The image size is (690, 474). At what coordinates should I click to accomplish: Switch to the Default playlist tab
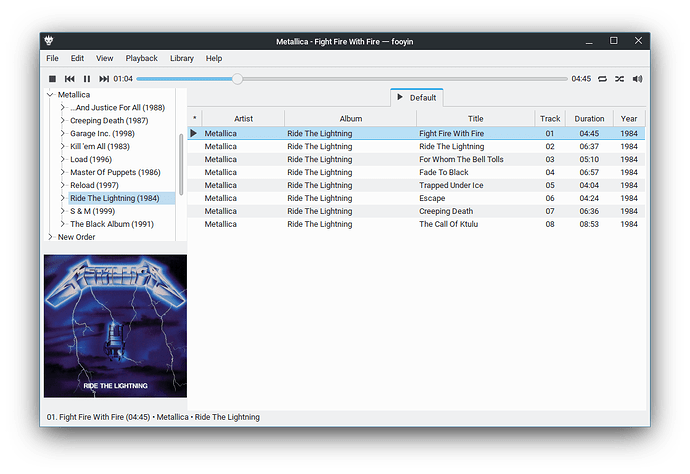click(417, 97)
